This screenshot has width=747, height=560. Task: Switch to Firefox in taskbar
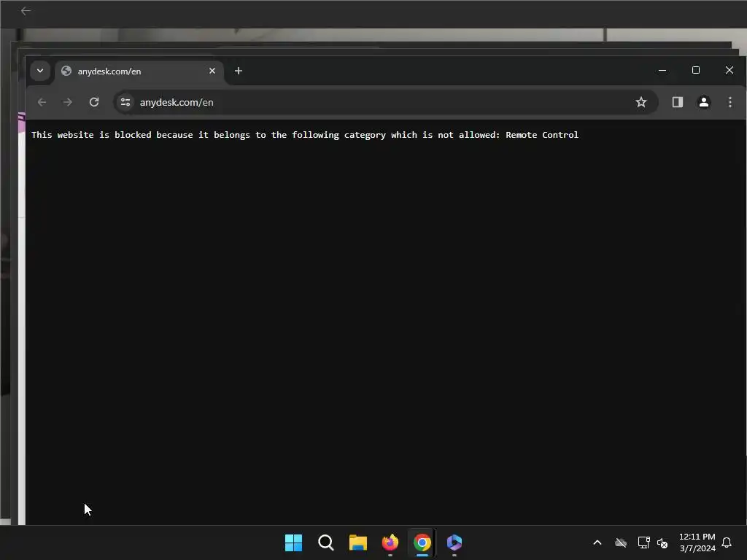click(390, 542)
